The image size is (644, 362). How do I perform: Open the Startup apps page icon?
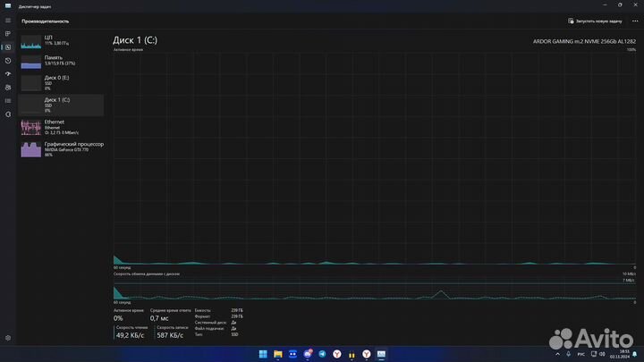(7, 73)
